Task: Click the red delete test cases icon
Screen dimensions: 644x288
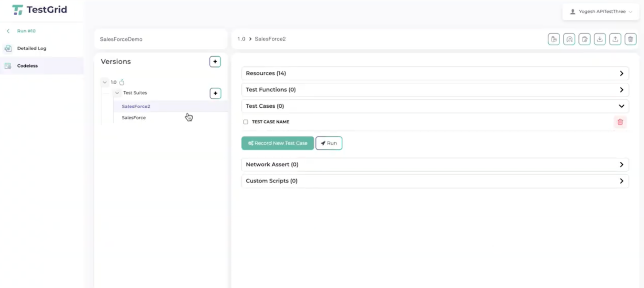Action: [x=620, y=122]
